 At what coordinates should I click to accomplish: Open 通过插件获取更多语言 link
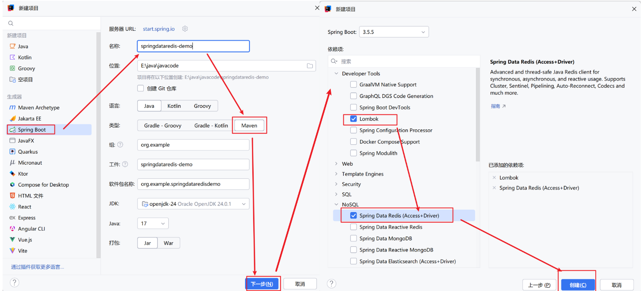[x=37, y=267]
